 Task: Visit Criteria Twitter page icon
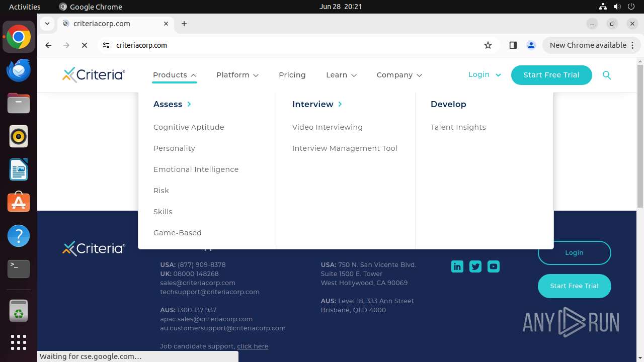(x=475, y=266)
